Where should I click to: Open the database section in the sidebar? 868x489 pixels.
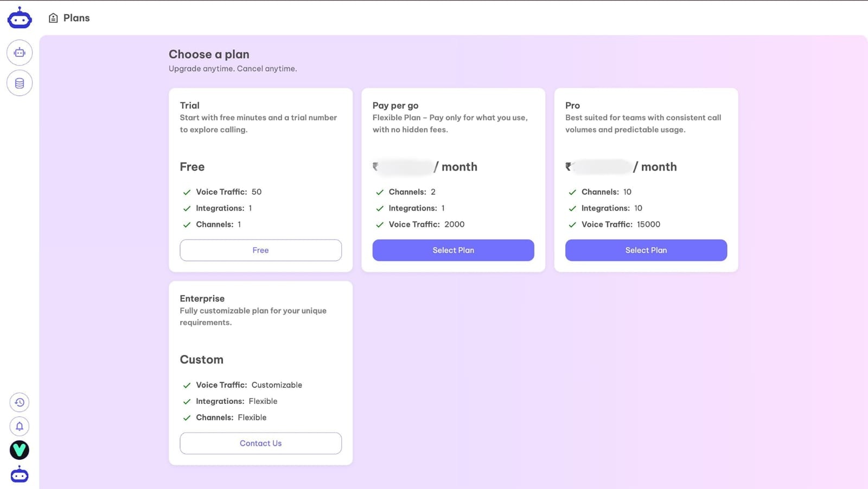20,83
